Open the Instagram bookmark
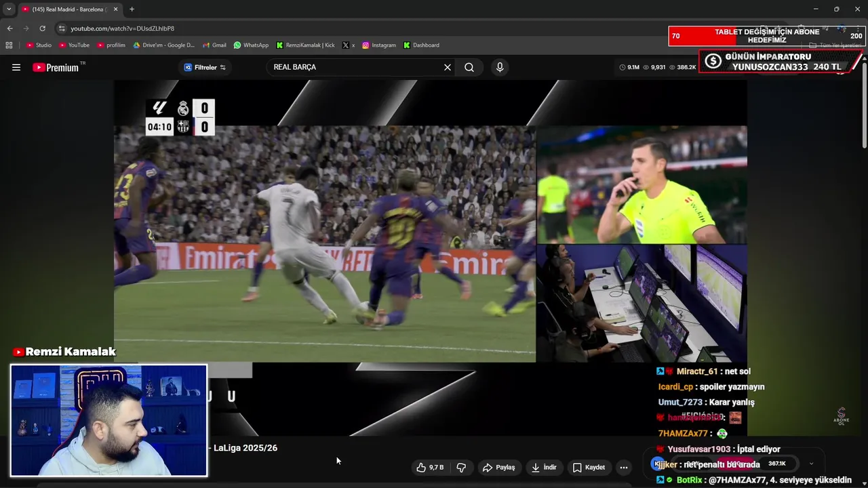 (x=379, y=45)
